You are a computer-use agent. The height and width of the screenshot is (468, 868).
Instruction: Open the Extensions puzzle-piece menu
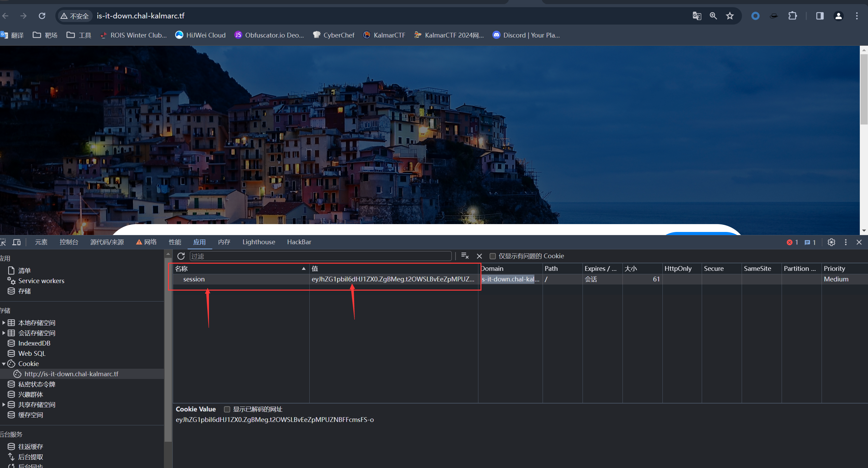tap(793, 16)
